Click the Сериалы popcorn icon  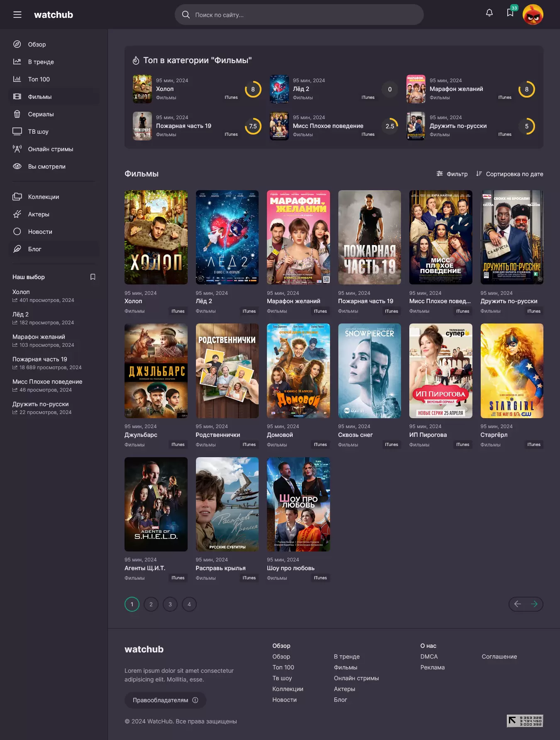tap(17, 114)
